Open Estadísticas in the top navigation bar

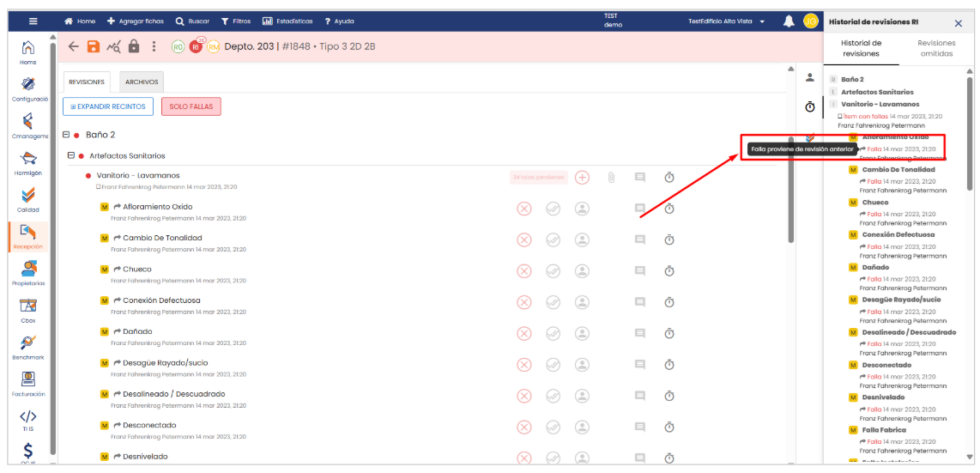coord(289,21)
